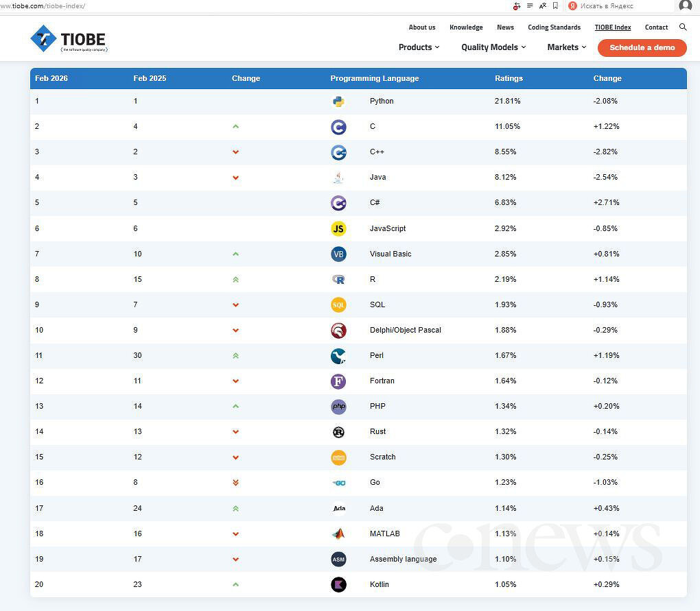Screen dimensions: 700x611
Task: Open the About us menu item
Action: (422, 27)
